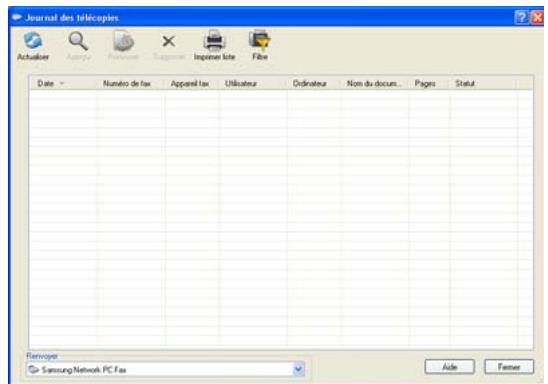Open the Samsung Network PC Fax dropdown

pyautogui.click(x=298, y=369)
